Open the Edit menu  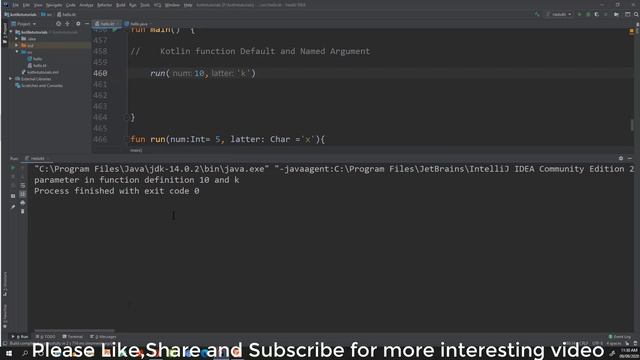pos(26,5)
